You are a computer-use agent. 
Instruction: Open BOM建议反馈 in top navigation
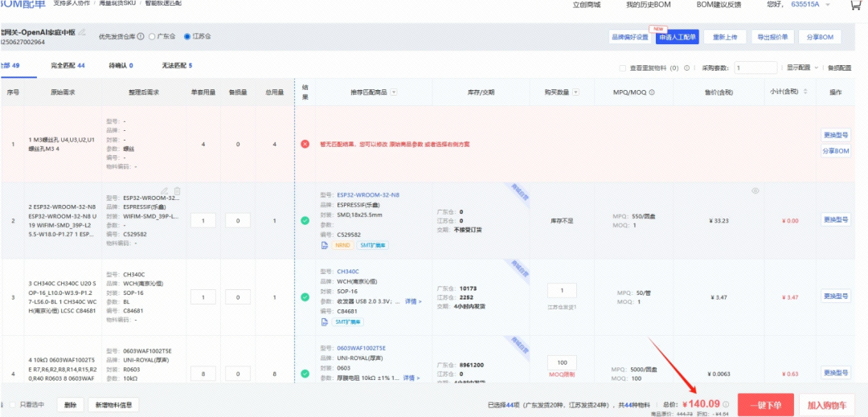click(718, 5)
